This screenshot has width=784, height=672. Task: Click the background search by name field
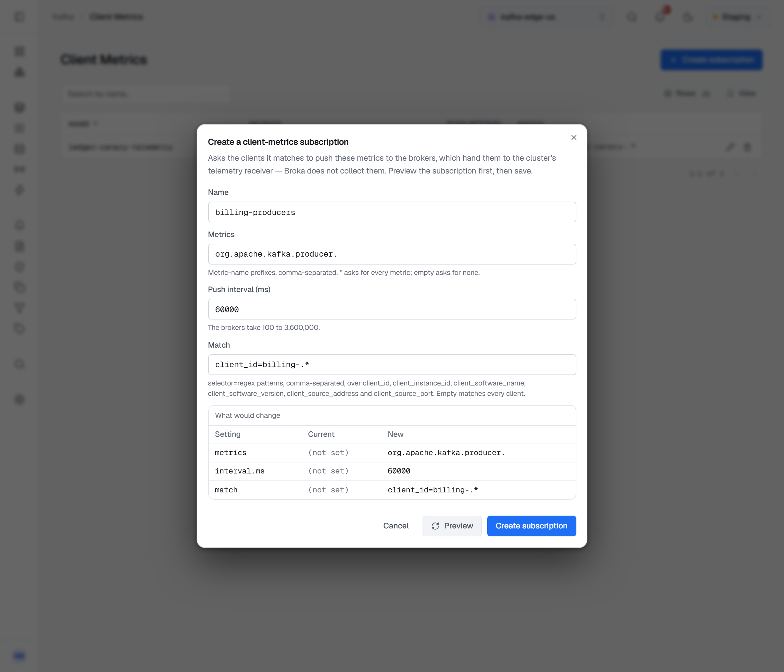(x=146, y=94)
